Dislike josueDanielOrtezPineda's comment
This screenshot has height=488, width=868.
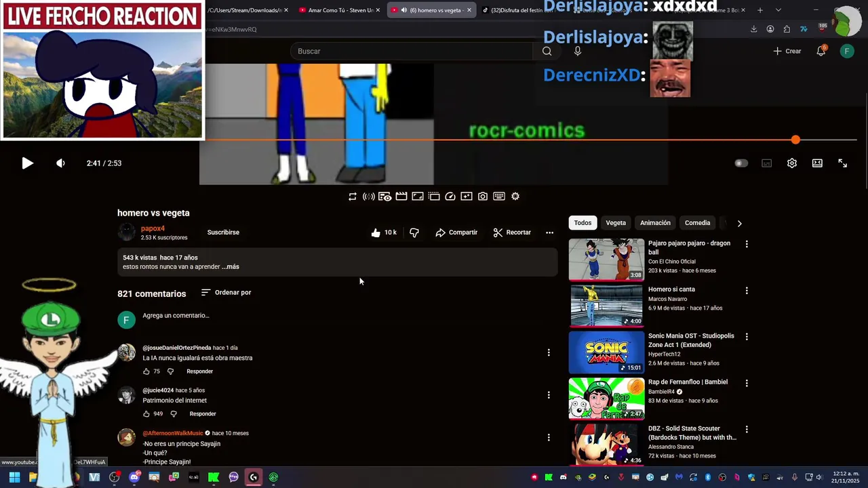pyautogui.click(x=170, y=371)
